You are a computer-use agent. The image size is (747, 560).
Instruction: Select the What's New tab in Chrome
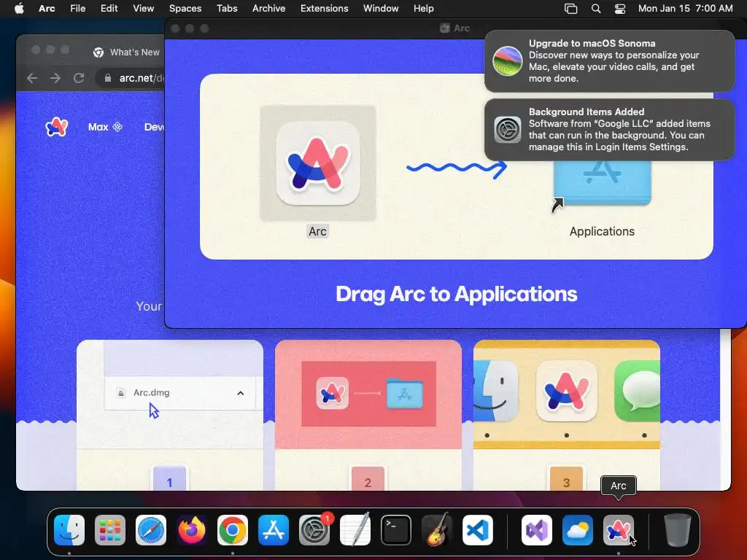127,52
